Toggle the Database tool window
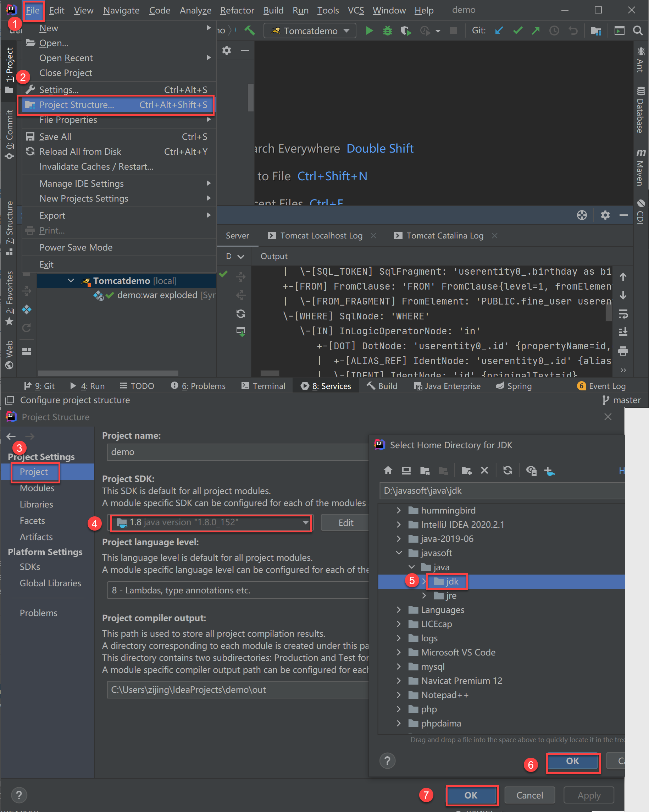This screenshot has width=649, height=812. click(640, 110)
